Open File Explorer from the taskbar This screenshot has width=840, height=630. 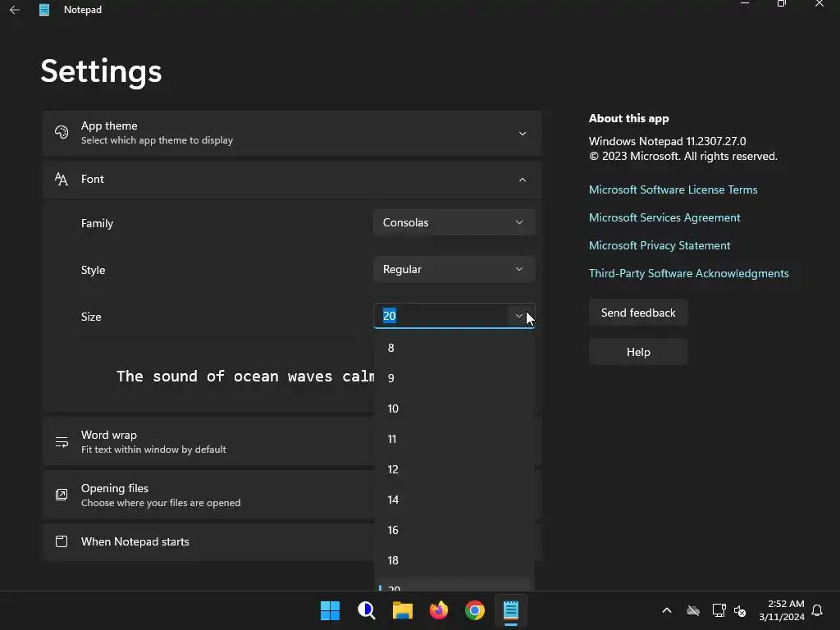402,610
